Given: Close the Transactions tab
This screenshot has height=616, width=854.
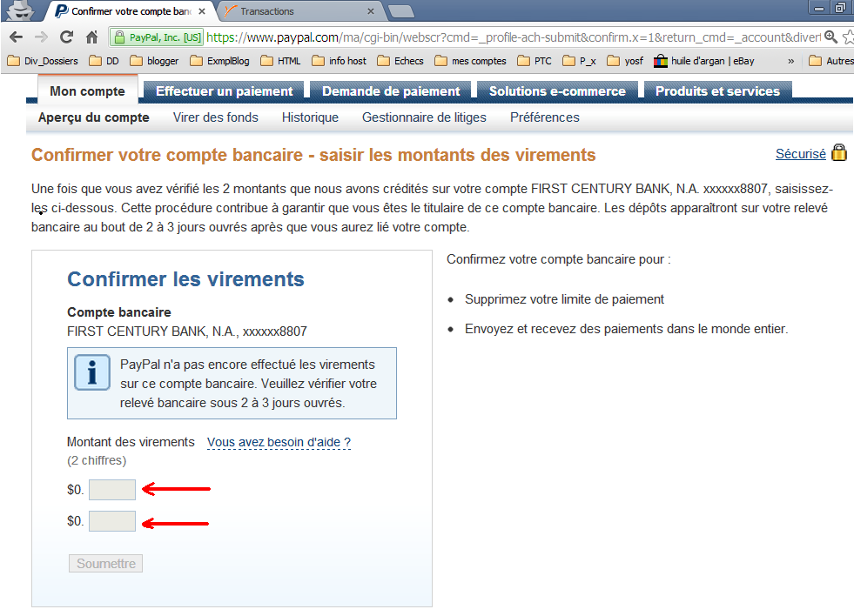Looking at the screenshot, I should click(370, 11).
